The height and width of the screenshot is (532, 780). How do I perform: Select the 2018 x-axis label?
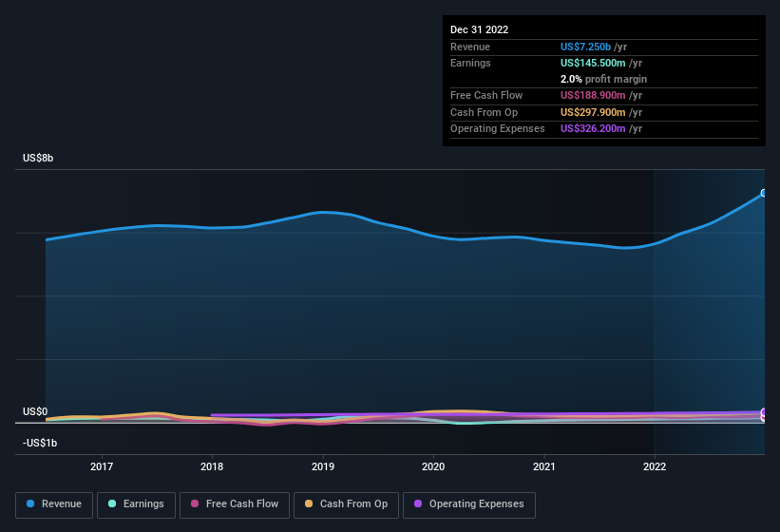tap(212, 466)
